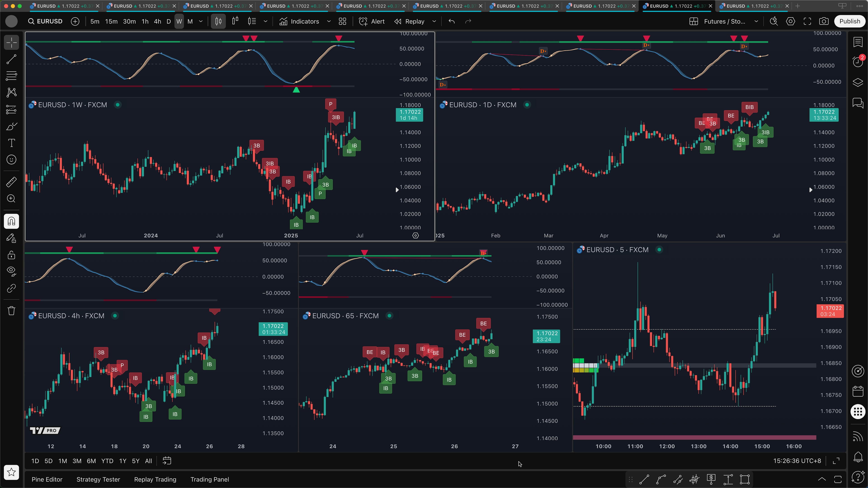
Task: Open the forecasting and measurement tools
Action: click(12, 109)
